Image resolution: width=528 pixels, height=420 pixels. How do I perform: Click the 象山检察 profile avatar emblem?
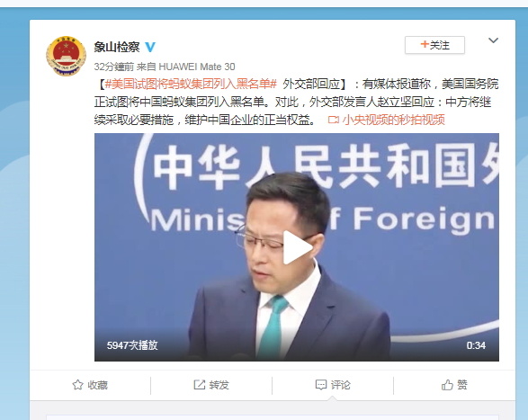click(66, 57)
